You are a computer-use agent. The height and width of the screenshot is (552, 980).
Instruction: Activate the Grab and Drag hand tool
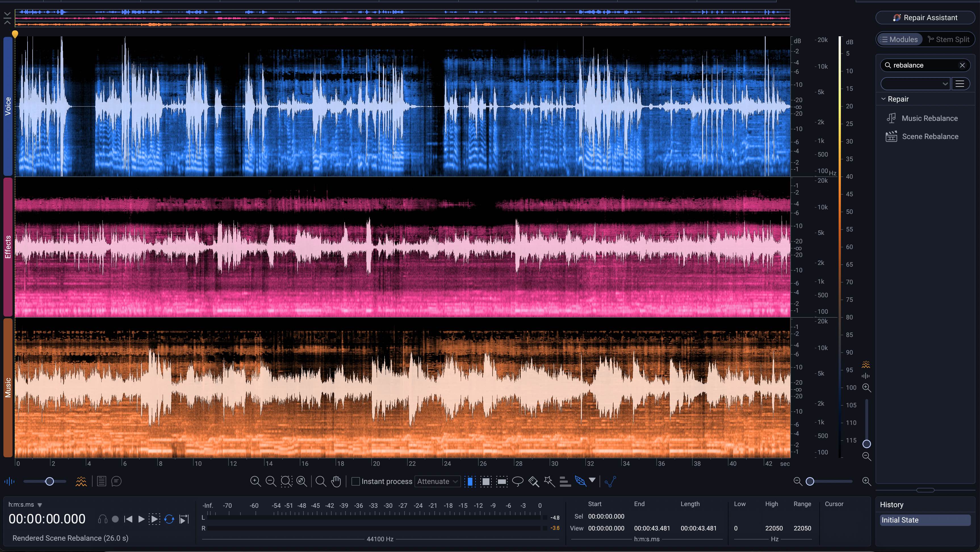336,481
